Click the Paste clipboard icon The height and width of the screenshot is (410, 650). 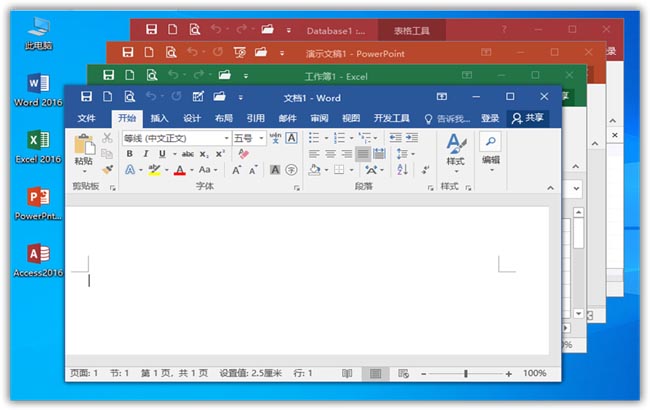84,144
